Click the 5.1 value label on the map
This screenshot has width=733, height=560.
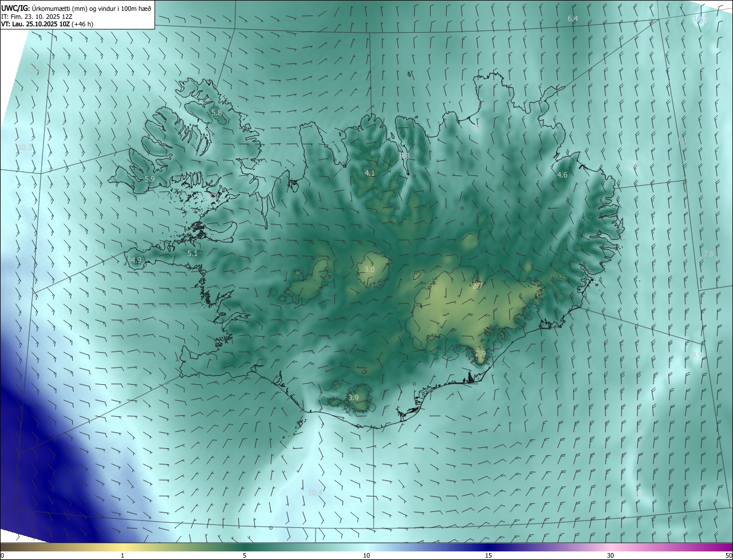pyautogui.click(x=192, y=253)
